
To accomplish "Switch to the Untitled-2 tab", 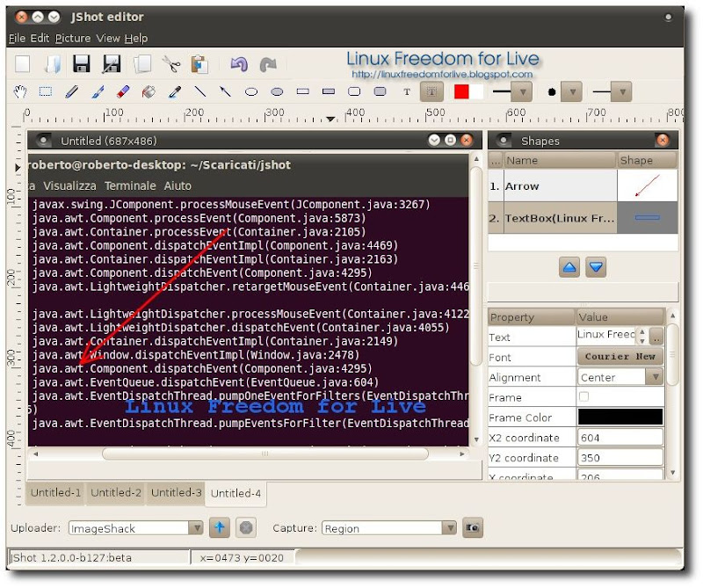I will coord(115,494).
